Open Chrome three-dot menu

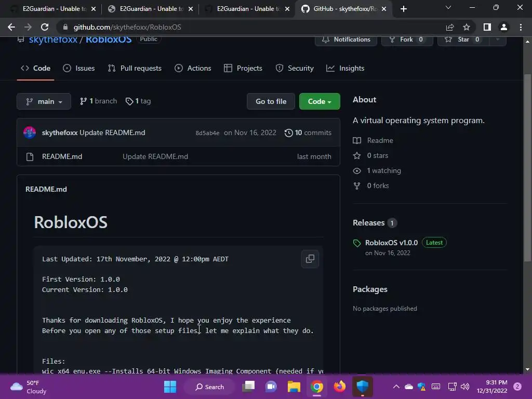point(521,27)
